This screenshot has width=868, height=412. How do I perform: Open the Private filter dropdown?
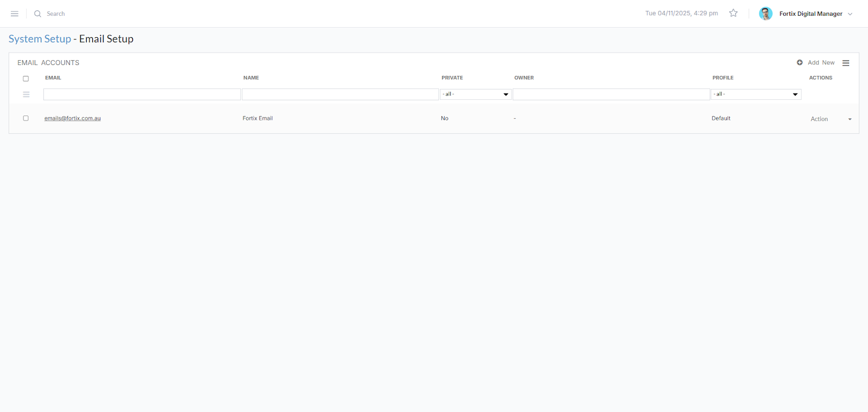pyautogui.click(x=476, y=94)
